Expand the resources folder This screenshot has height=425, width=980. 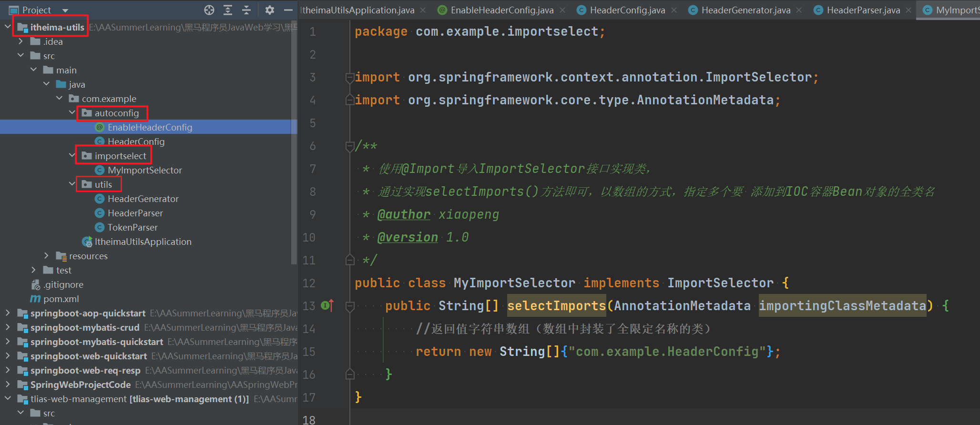[46, 256]
